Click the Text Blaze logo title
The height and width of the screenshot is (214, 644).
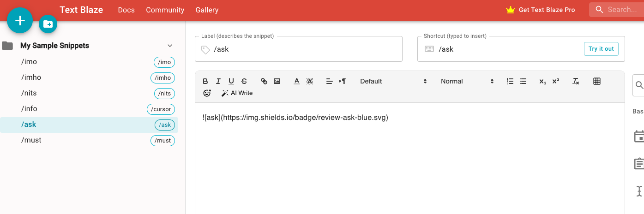(81, 10)
